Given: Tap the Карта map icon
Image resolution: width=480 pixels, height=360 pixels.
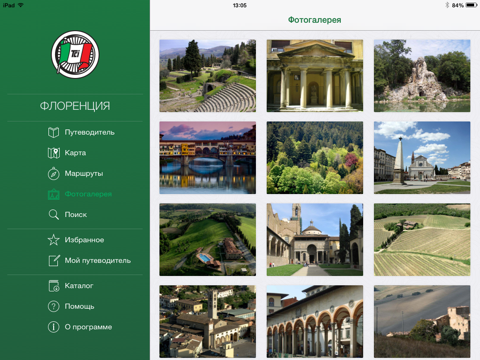Looking at the screenshot, I should pos(53,153).
